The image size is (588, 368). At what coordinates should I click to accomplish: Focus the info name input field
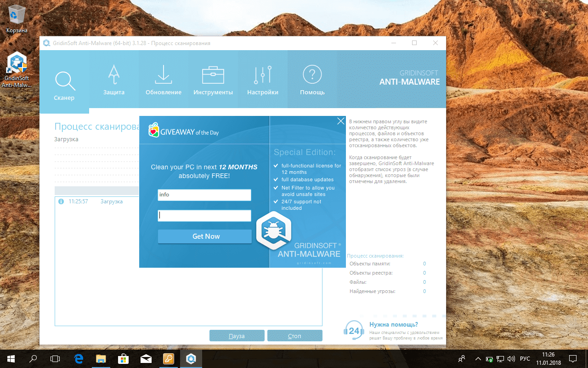pyautogui.click(x=204, y=195)
